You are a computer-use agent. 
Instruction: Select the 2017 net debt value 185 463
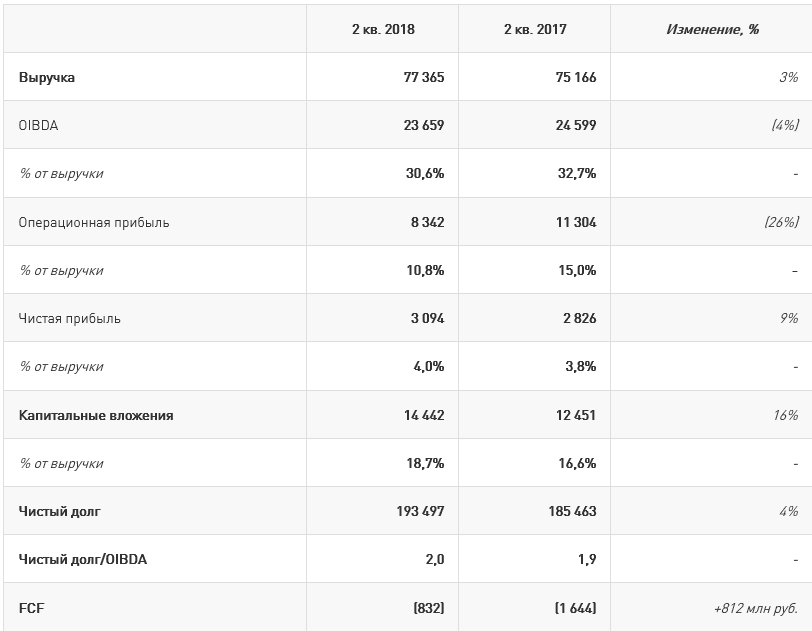coord(572,511)
